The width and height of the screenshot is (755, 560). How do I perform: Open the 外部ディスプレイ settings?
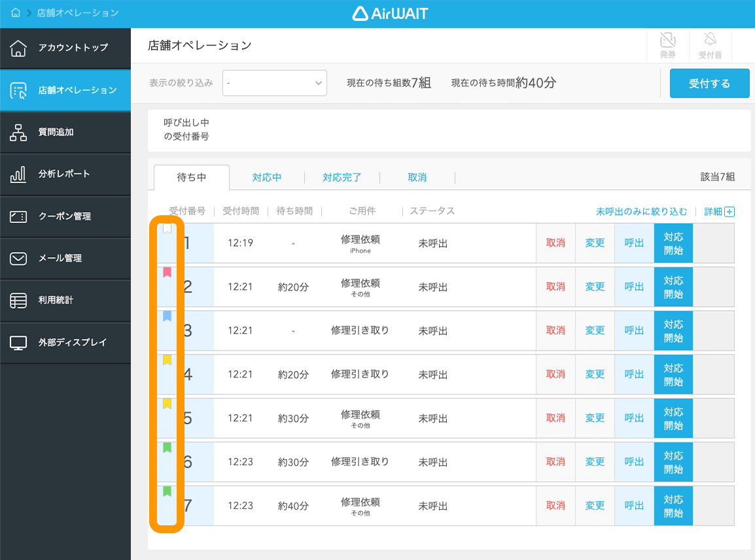point(65,343)
